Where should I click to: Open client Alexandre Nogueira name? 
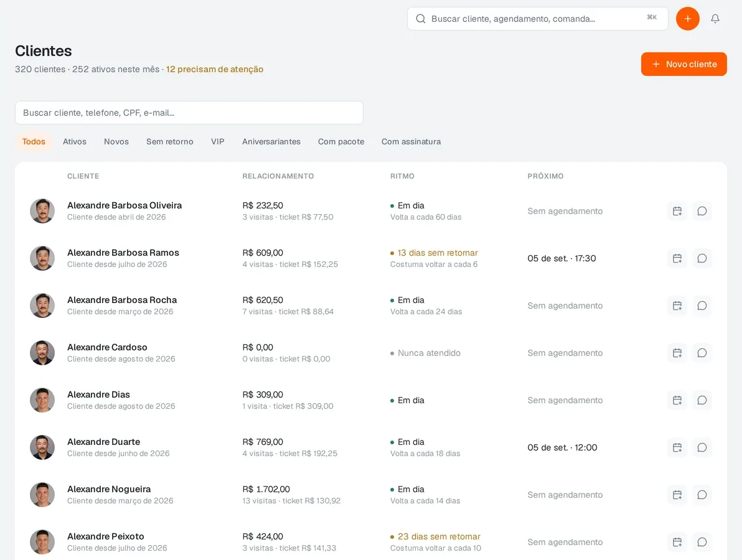109,489
